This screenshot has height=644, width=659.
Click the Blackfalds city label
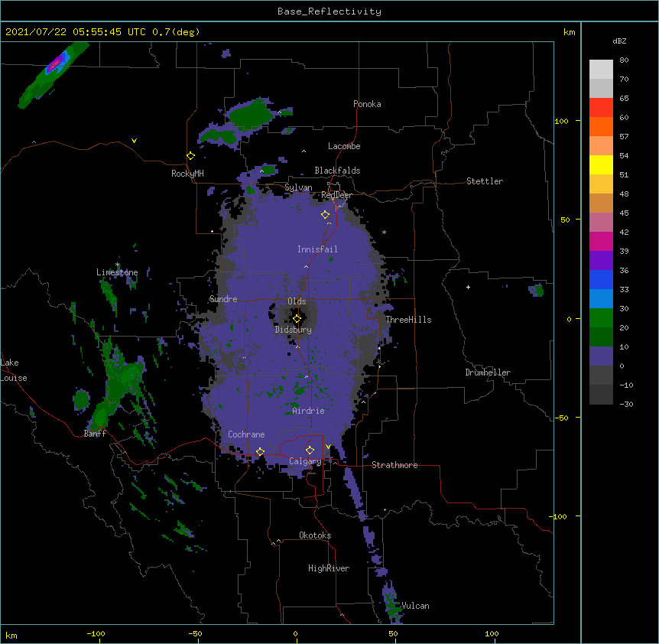pos(337,171)
